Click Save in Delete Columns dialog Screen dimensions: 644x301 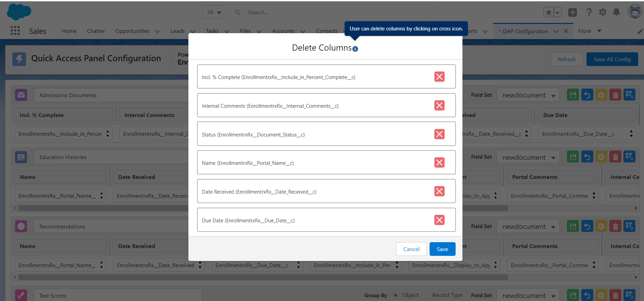(442, 249)
